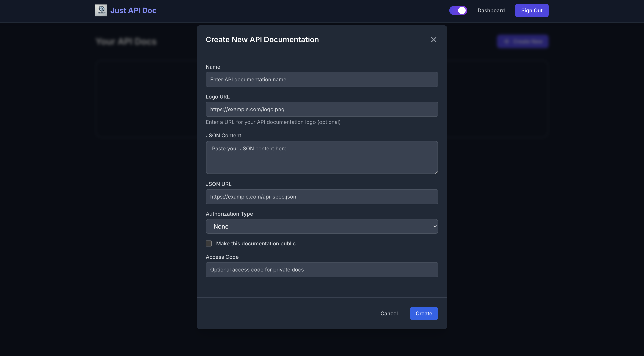Click the Make this documentation public label
The image size is (644, 356).
(255, 244)
